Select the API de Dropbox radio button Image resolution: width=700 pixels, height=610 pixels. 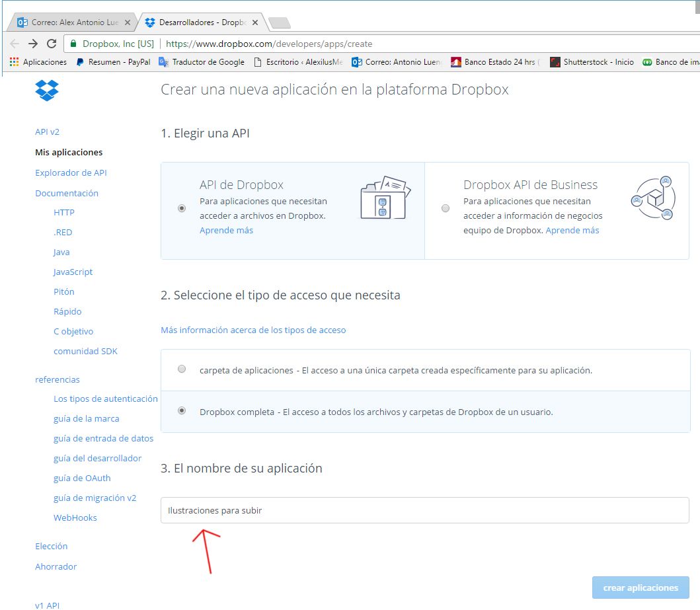pyautogui.click(x=182, y=208)
